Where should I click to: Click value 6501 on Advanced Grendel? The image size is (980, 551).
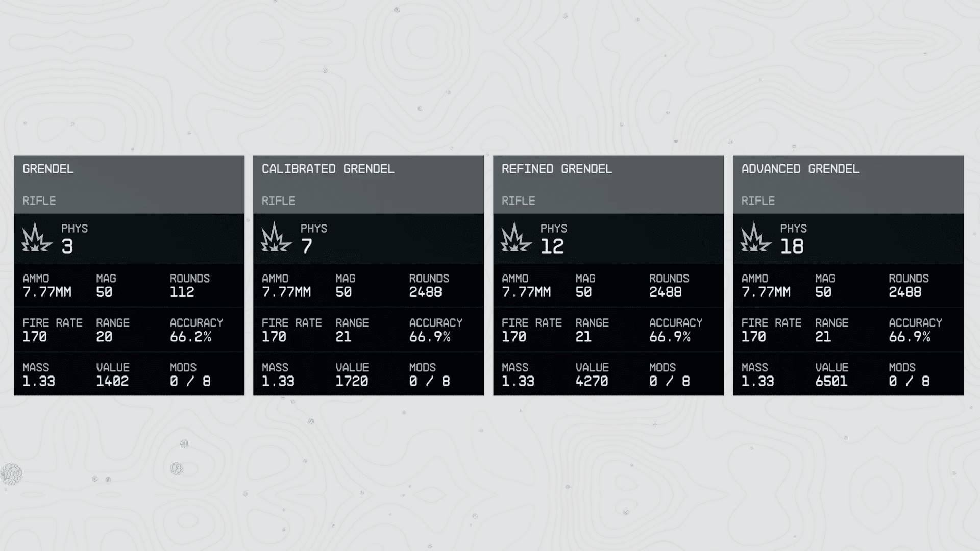click(x=831, y=381)
